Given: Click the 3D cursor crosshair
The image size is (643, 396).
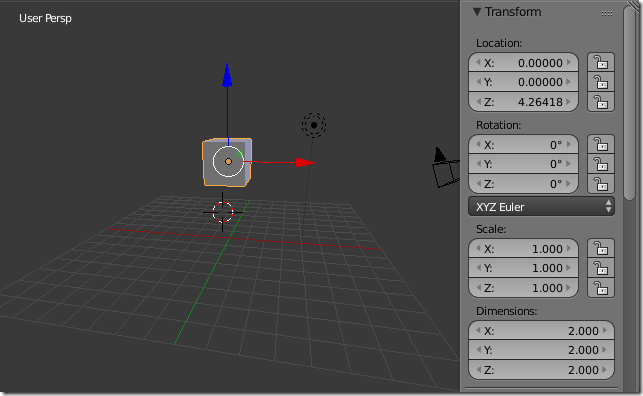Looking at the screenshot, I should point(223,212).
